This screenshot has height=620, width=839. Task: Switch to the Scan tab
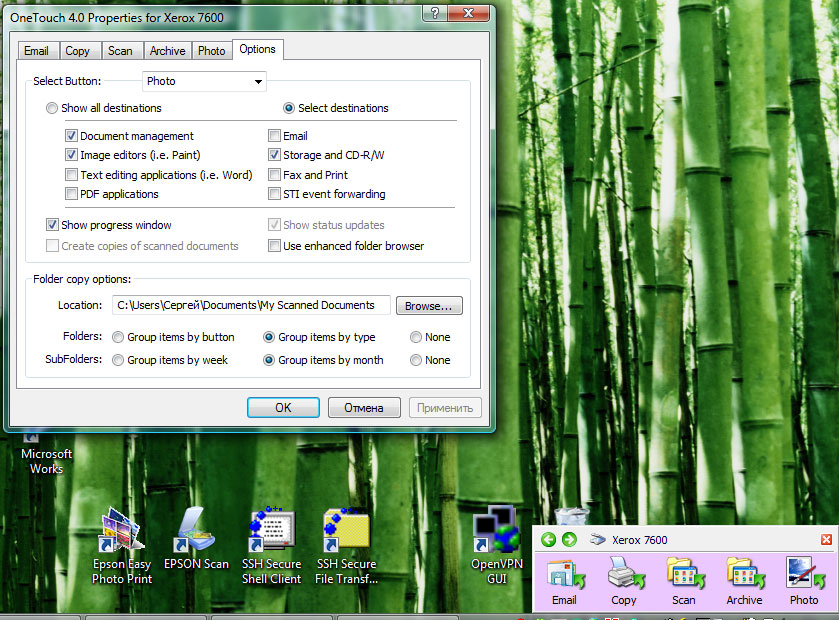(120, 51)
